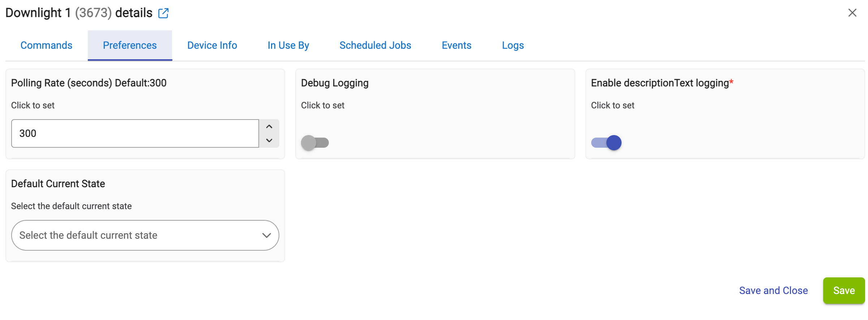
Task: Switch to the Commands tab
Action: (x=46, y=46)
